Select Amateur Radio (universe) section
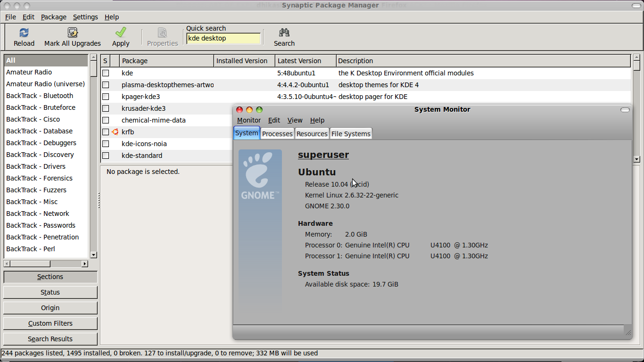This screenshot has width=644, height=362. (46, 84)
